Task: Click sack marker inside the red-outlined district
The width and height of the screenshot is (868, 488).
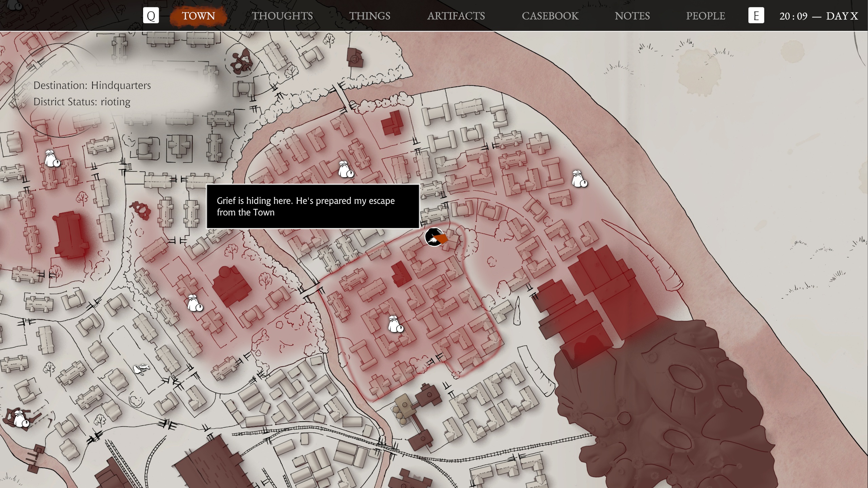Action: pyautogui.click(x=395, y=324)
